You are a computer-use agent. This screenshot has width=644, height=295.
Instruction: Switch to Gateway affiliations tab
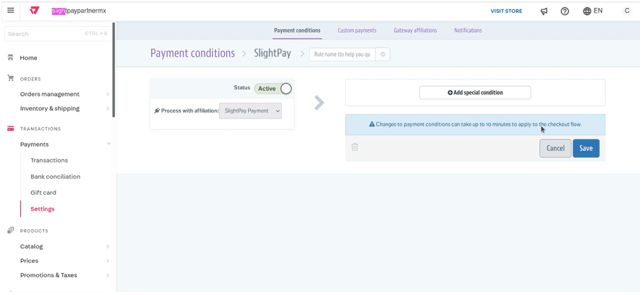coord(415,30)
